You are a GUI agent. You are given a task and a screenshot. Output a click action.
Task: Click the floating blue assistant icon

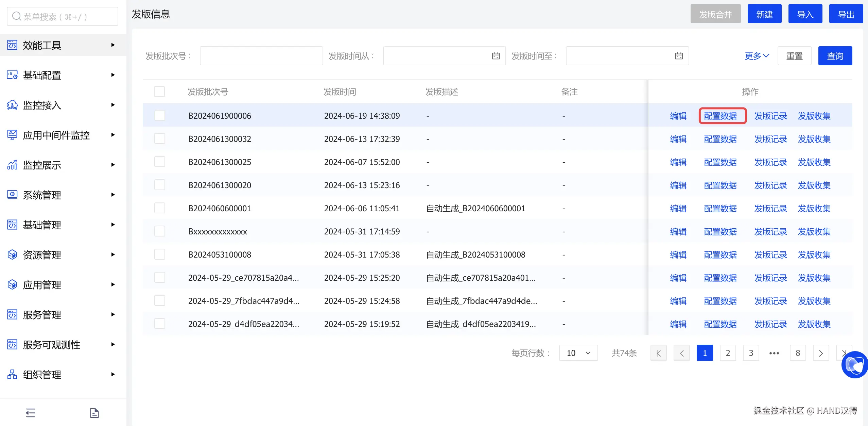tap(855, 365)
